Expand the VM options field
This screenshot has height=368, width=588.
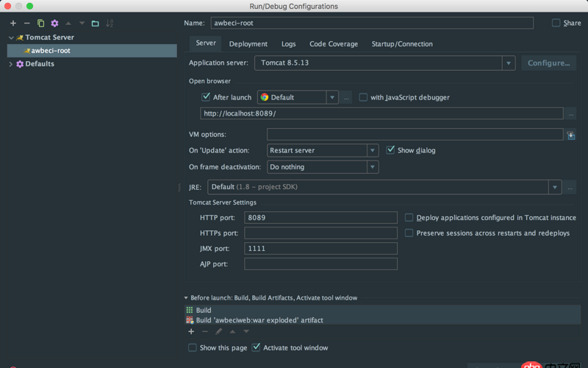pyautogui.click(x=571, y=135)
